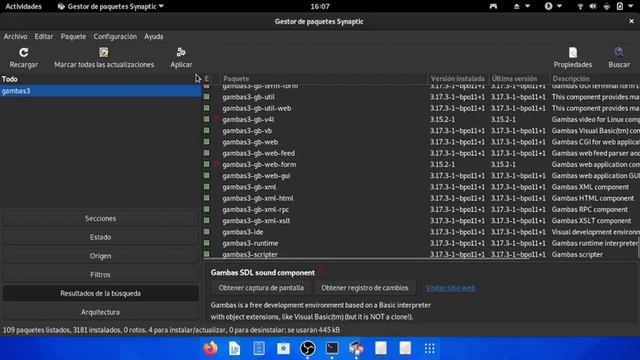Click the clock showing 16:07

pos(320,6)
